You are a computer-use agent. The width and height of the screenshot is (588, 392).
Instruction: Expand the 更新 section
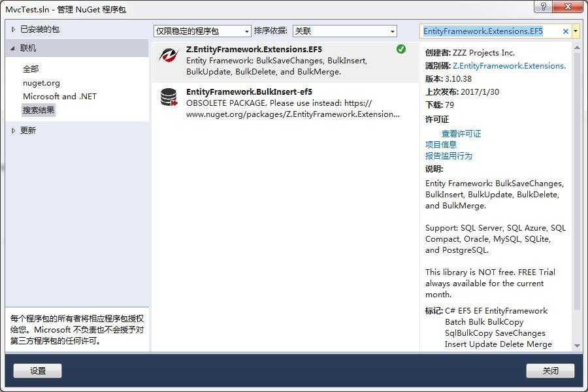[x=13, y=131]
